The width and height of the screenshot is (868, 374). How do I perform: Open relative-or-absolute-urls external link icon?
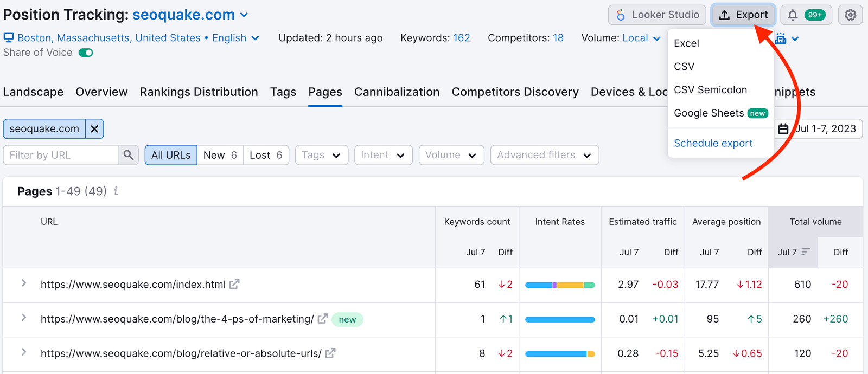click(x=330, y=353)
